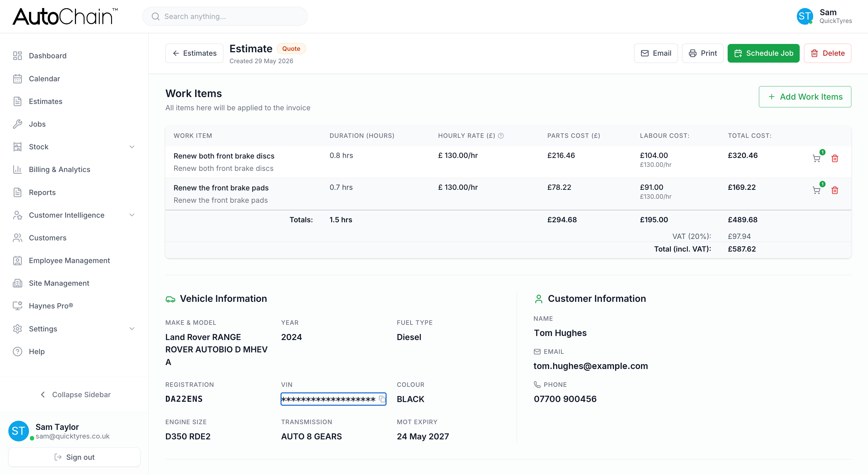The width and height of the screenshot is (868, 475).
Task: Click Sam Taylor's sidebar avatar
Action: pos(19,431)
